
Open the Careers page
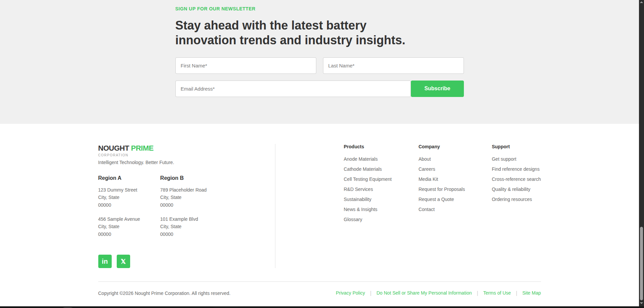click(x=427, y=169)
